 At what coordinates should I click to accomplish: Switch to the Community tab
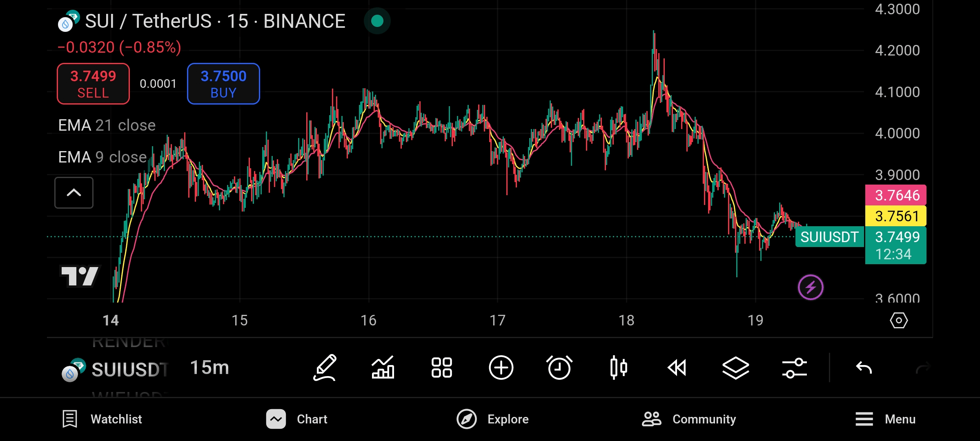point(689,419)
